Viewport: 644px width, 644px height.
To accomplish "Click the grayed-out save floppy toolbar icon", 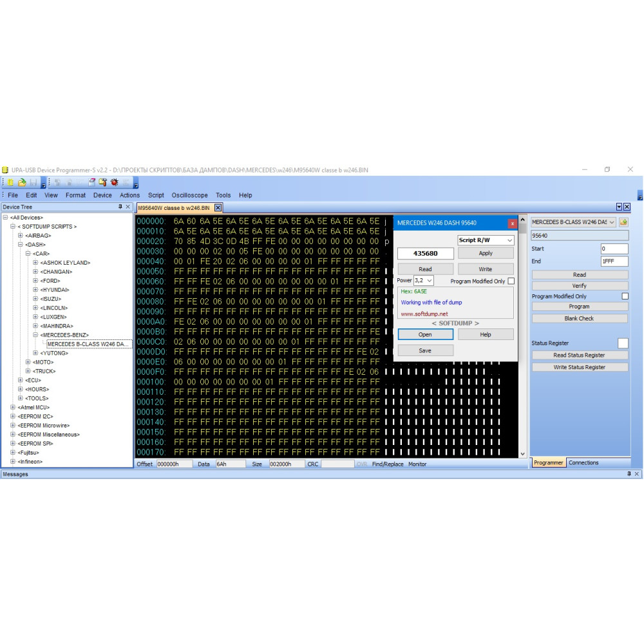I will coord(33,182).
